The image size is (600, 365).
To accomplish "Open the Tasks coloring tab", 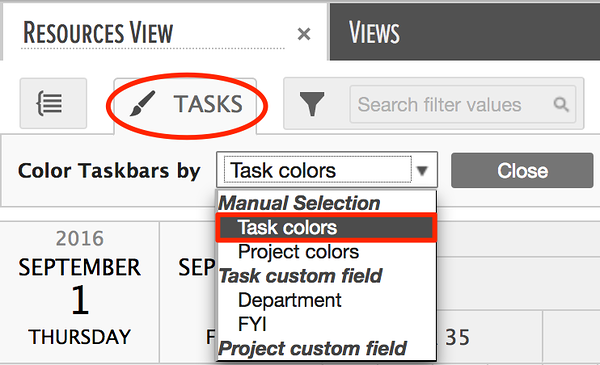I will [x=185, y=104].
